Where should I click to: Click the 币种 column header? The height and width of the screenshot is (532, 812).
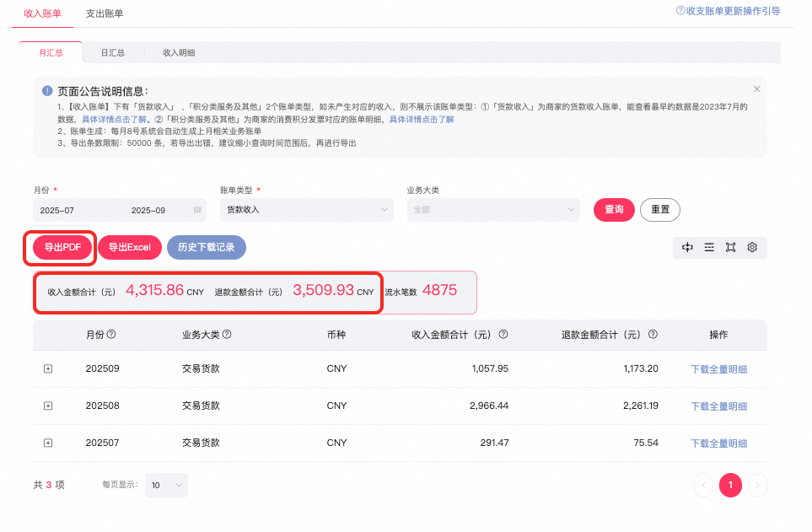click(x=336, y=336)
